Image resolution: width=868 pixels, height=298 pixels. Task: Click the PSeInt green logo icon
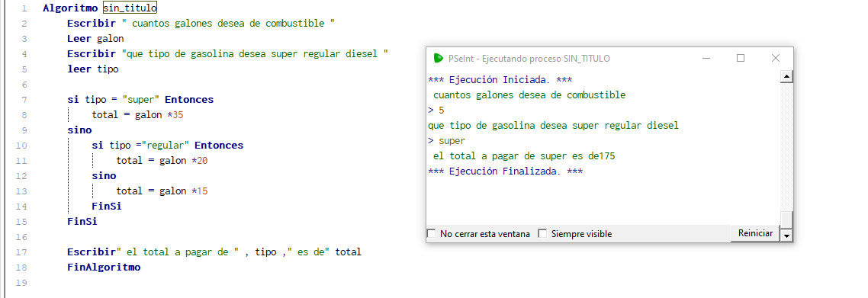click(439, 58)
